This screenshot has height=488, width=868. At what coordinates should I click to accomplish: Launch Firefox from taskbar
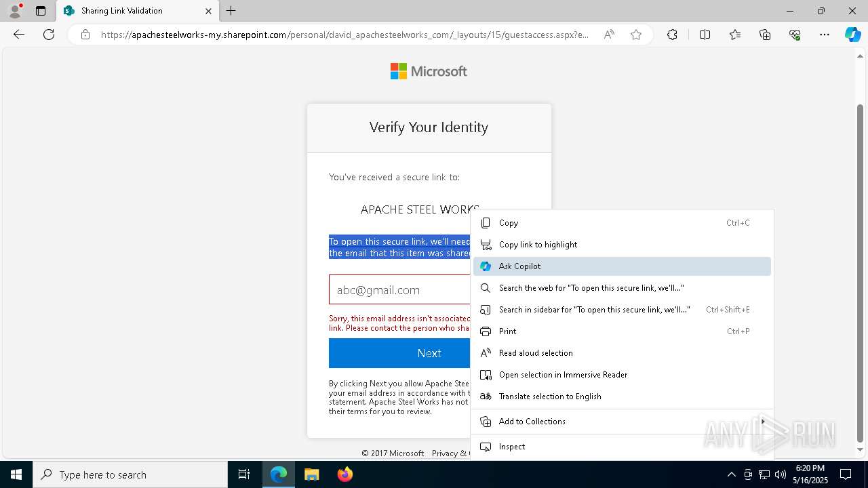[344, 474]
